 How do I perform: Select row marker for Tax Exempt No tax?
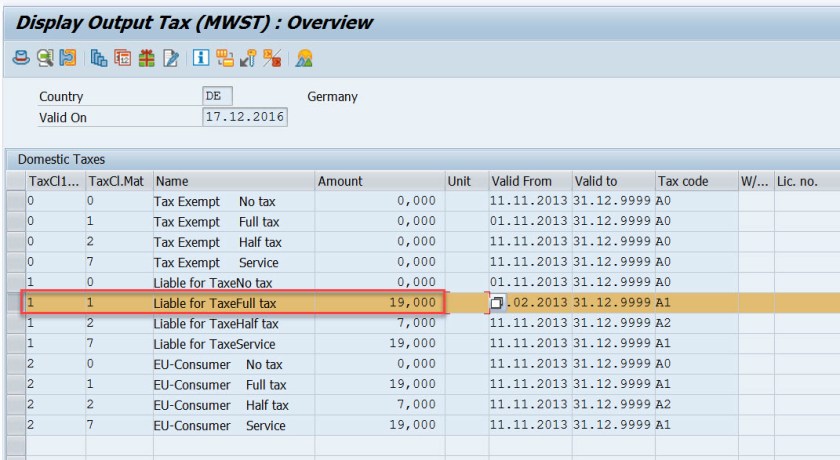click(14, 201)
